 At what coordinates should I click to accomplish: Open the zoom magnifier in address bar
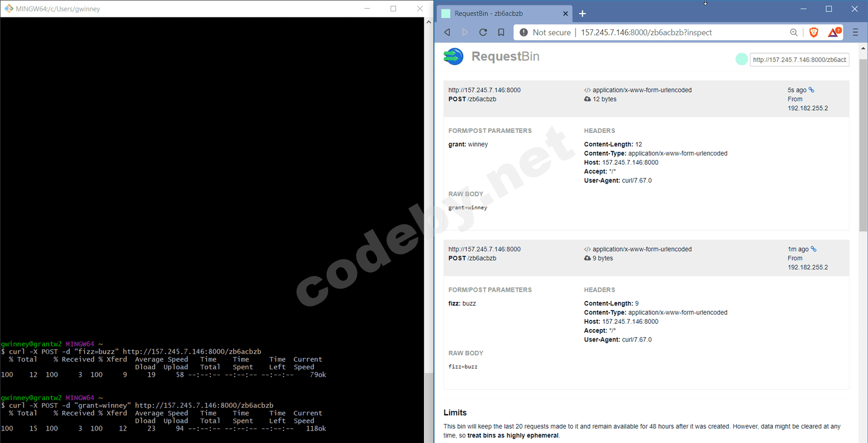coord(794,33)
